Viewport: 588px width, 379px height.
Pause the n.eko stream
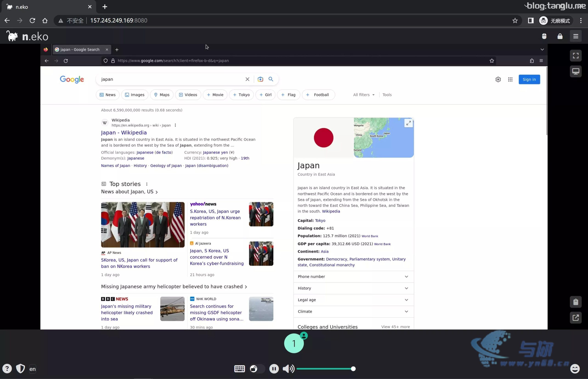point(274,369)
